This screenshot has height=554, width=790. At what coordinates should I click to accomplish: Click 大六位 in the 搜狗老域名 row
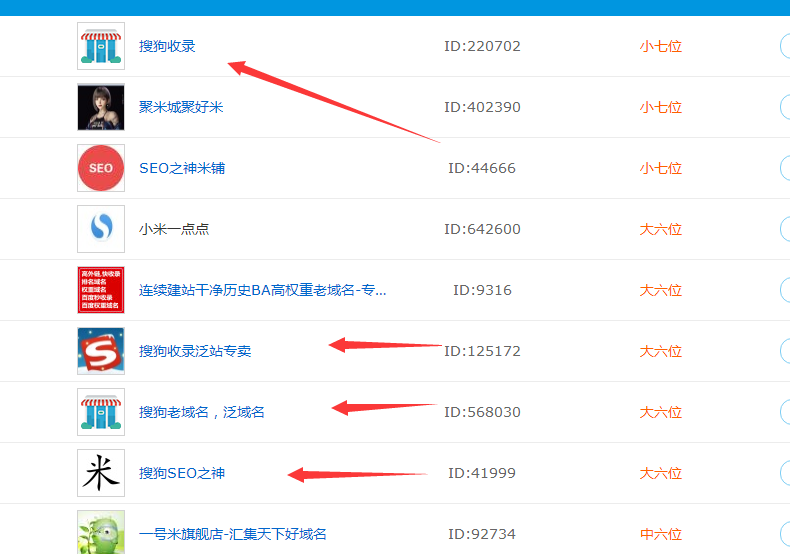click(x=661, y=411)
